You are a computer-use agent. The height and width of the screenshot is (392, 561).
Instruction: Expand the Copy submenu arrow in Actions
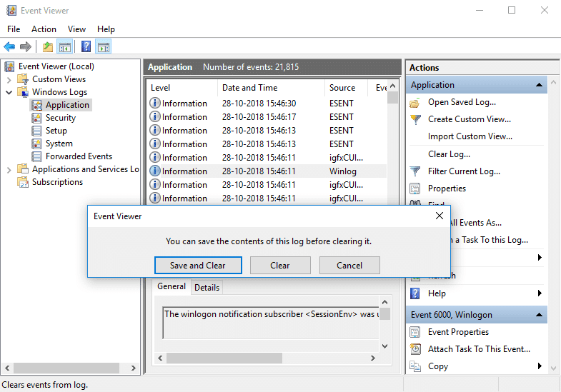pyautogui.click(x=540, y=366)
